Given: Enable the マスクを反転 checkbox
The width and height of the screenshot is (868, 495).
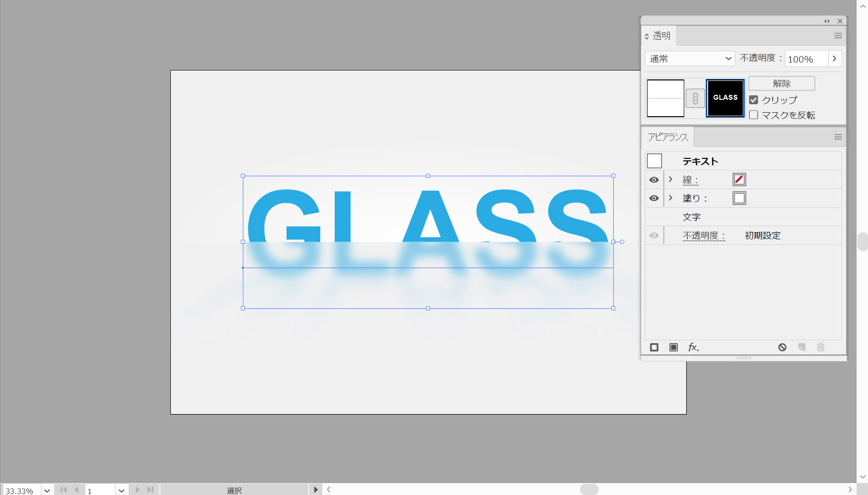Looking at the screenshot, I should [x=754, y=115].
